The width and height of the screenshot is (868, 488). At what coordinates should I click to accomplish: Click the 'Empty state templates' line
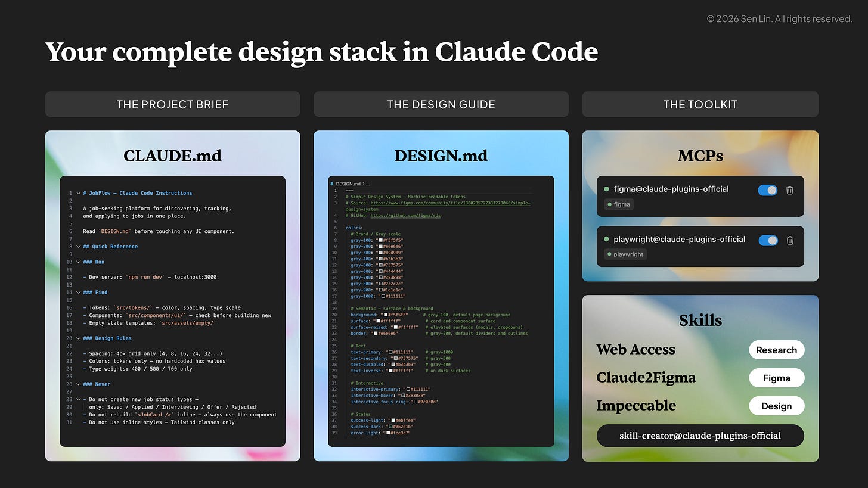150,323
